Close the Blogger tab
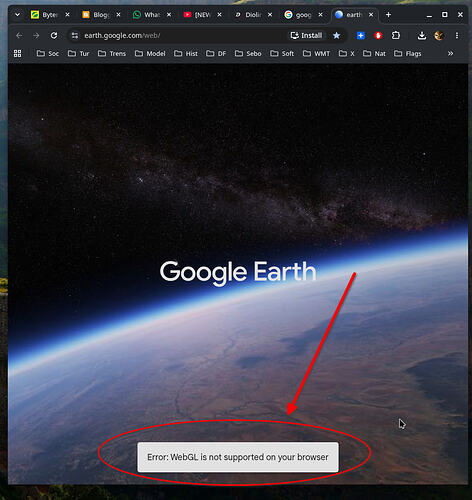The image size is (472, 500). pos(118,15)
